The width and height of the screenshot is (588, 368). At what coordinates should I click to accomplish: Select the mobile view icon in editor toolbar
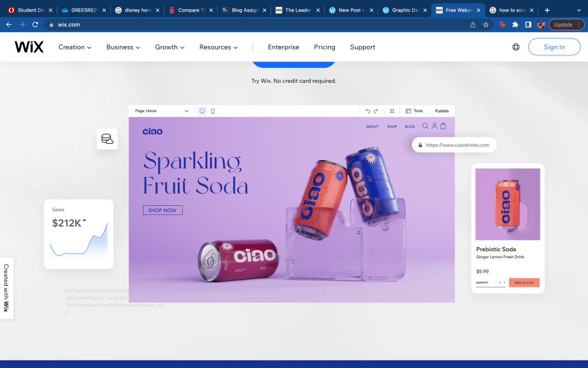pyautogui.click(x=213, y=111)
